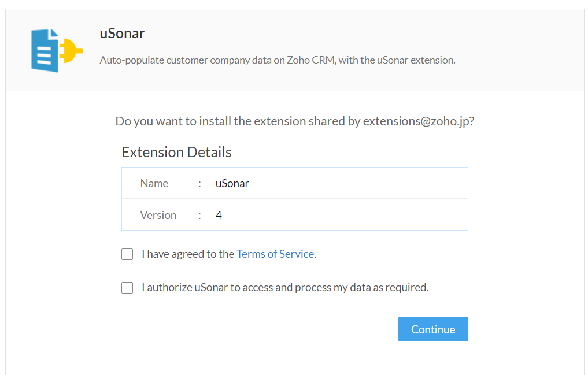Click the Name label in the details table

(154, 183)
